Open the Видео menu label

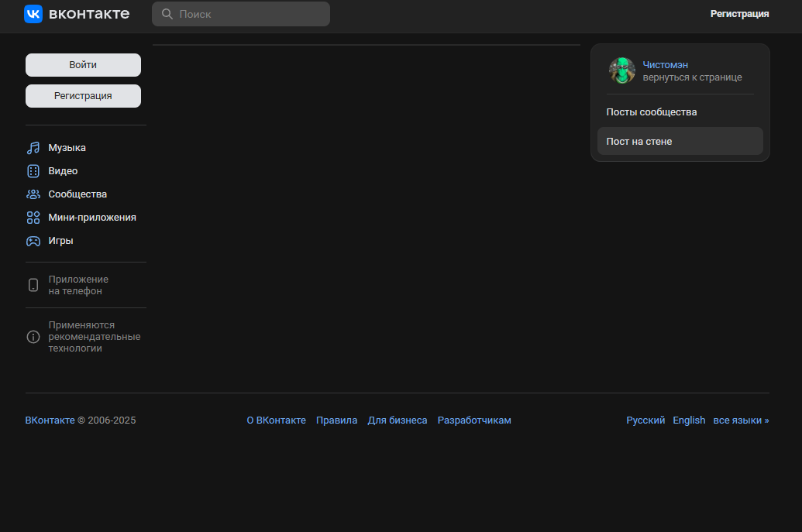point(63,171)
